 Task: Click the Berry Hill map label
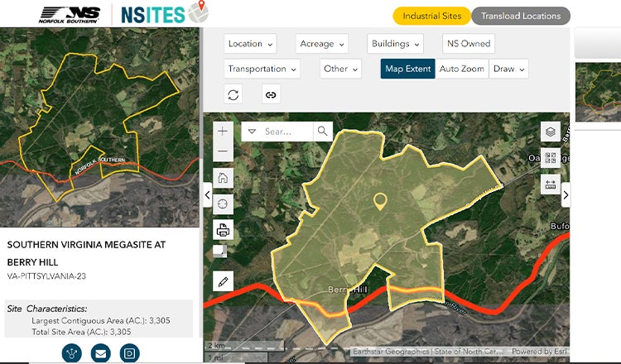(348, 290)
